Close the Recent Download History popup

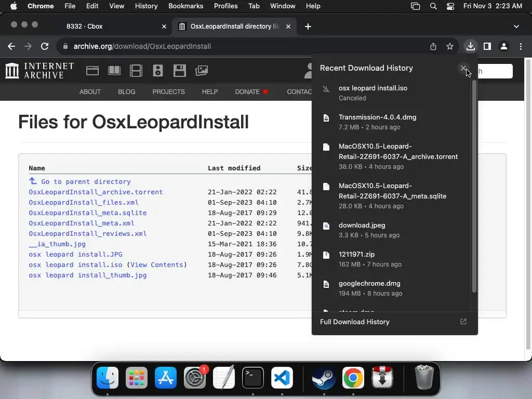(x=463, y=68)
